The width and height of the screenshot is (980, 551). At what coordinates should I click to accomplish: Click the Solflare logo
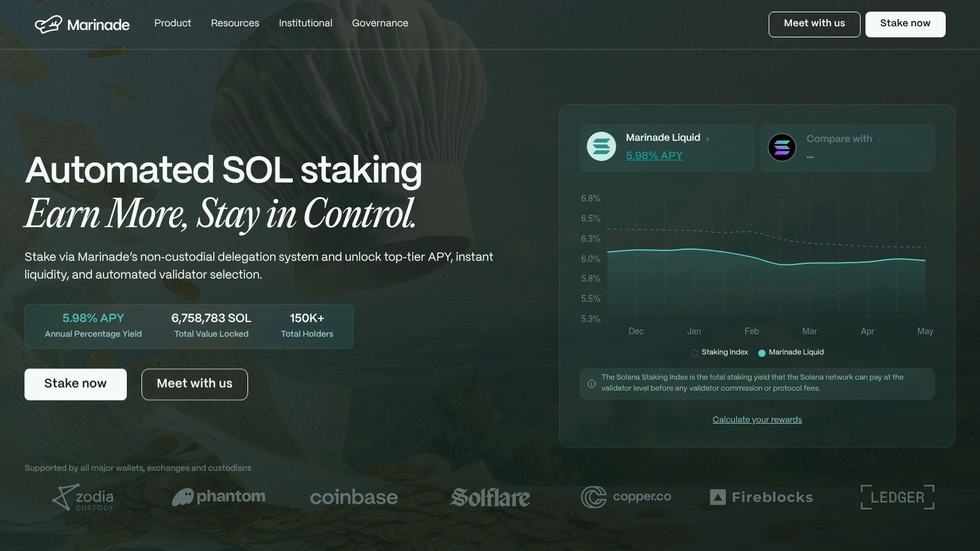(x=491, y=497)
